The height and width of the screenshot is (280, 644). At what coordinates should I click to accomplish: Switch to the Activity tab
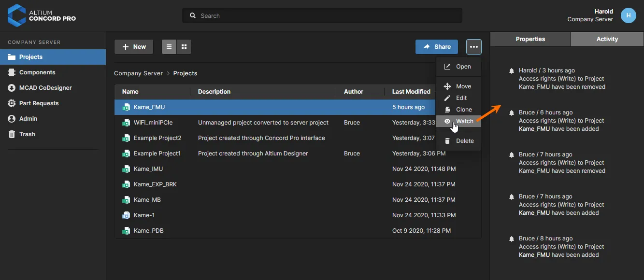click(x=607, y=39)
